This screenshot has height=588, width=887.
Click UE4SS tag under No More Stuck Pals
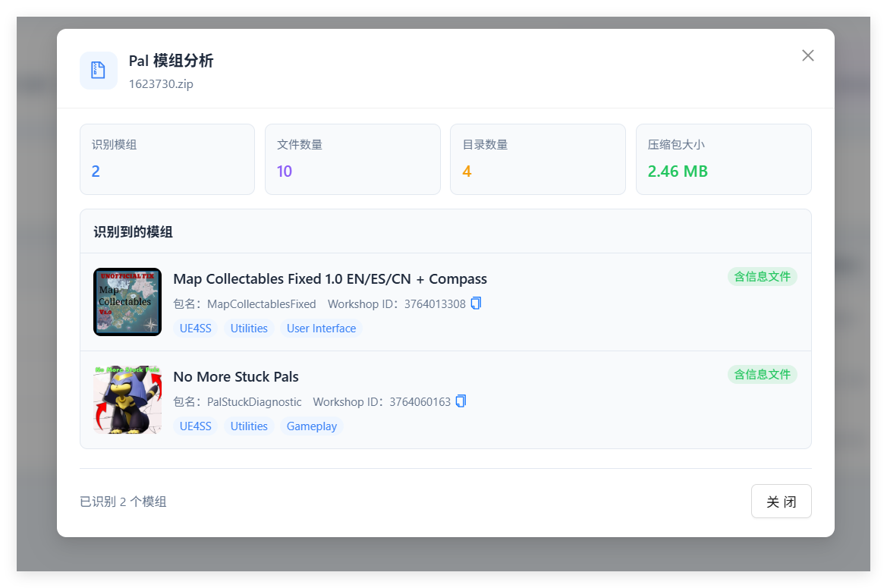[196, 426]
